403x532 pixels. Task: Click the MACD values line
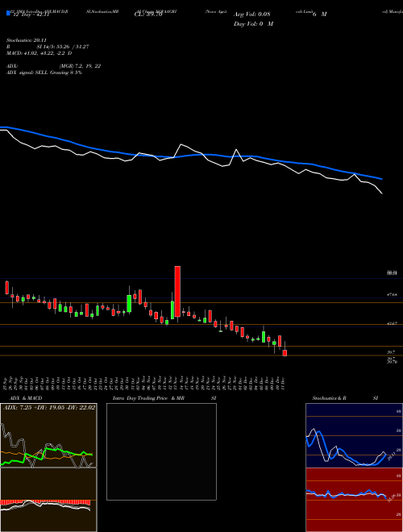39,53
